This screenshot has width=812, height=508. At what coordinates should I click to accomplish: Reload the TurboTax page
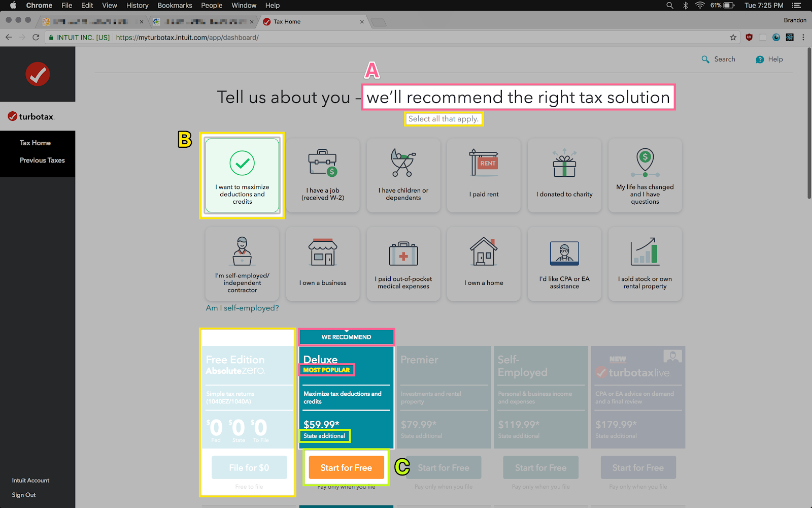click(36, 37)
